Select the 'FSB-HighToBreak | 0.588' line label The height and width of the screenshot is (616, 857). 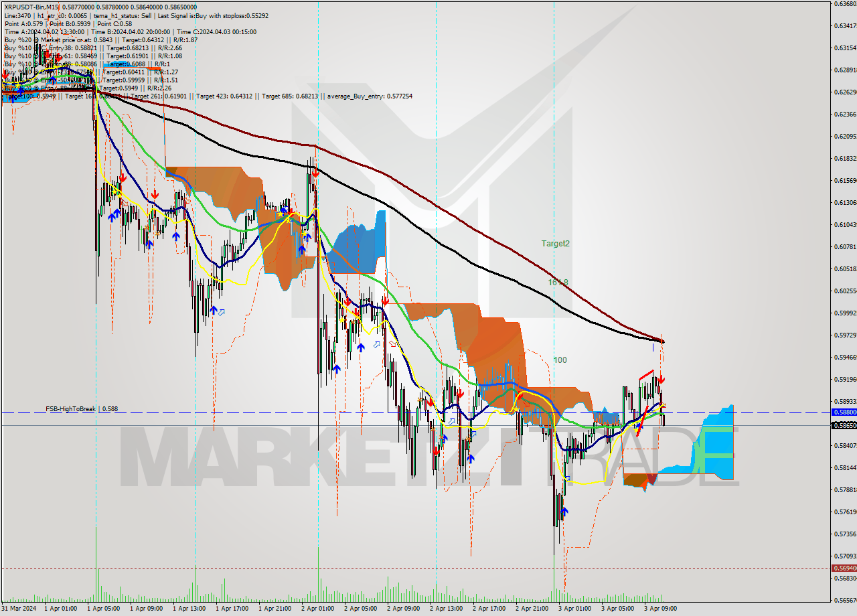coord(81,408)
